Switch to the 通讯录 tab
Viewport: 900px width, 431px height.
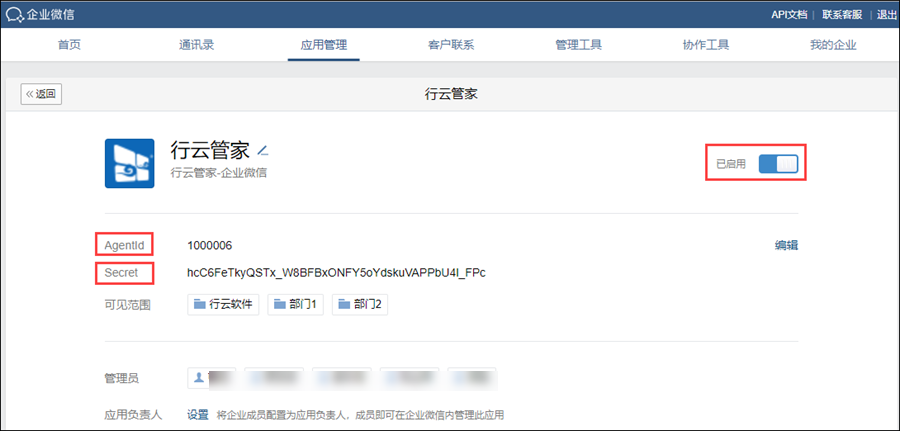coord(196,45)
